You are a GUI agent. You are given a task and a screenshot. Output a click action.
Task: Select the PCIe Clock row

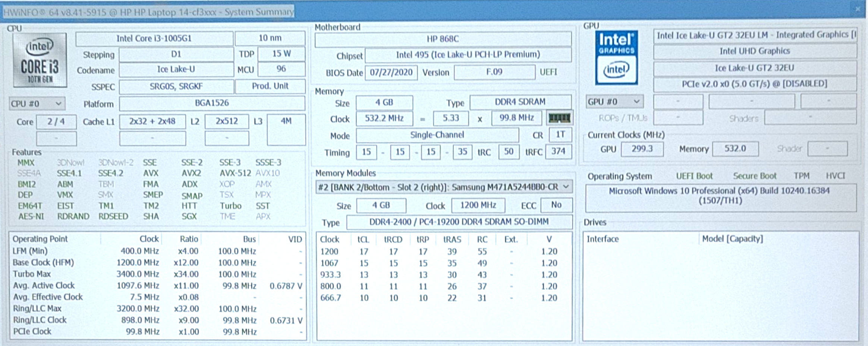(x=158, y=331)
